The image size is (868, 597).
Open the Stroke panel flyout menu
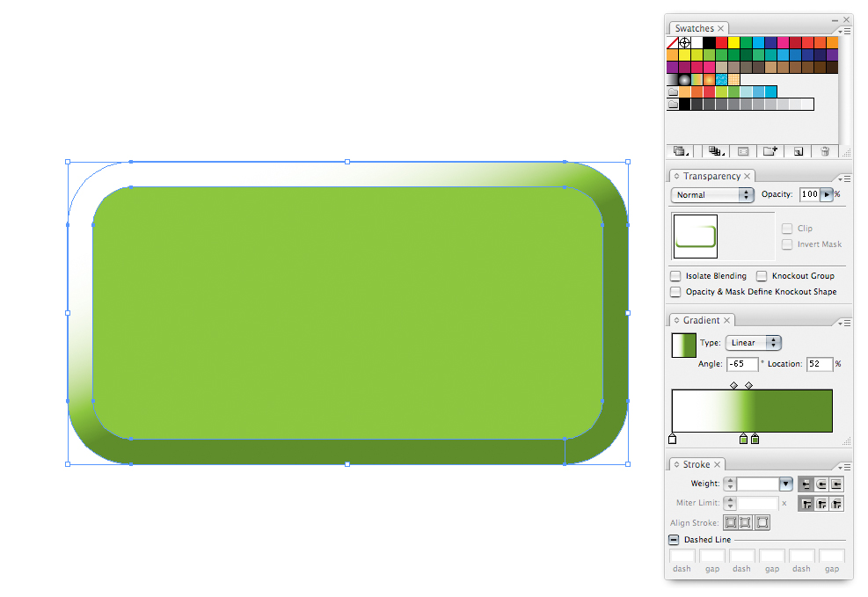pos(844,468)
